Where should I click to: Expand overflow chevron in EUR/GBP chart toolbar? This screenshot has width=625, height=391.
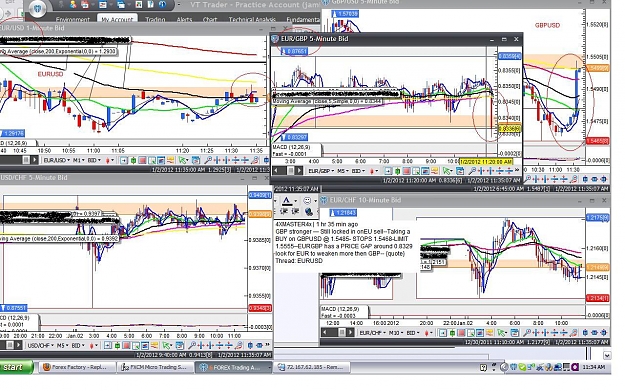pos(517,170)
